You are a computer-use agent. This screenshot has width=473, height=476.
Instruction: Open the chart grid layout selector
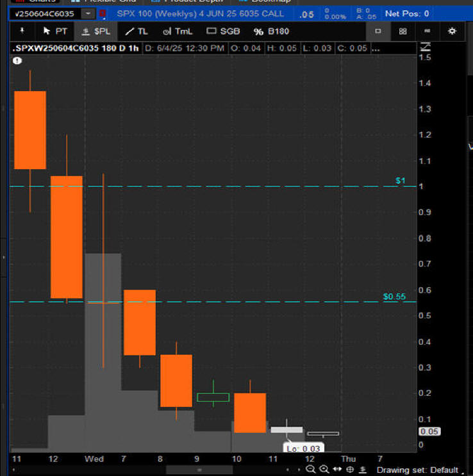pos(402,31)
